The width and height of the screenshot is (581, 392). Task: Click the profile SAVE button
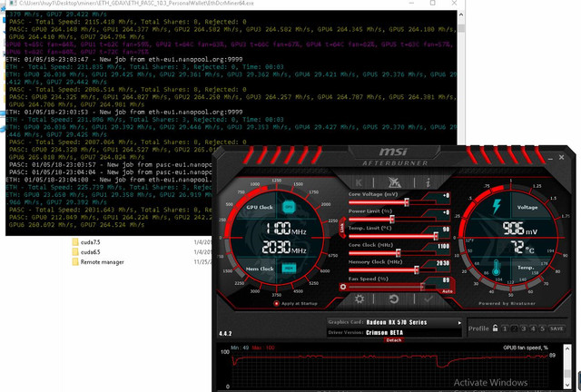pos(556,328)
